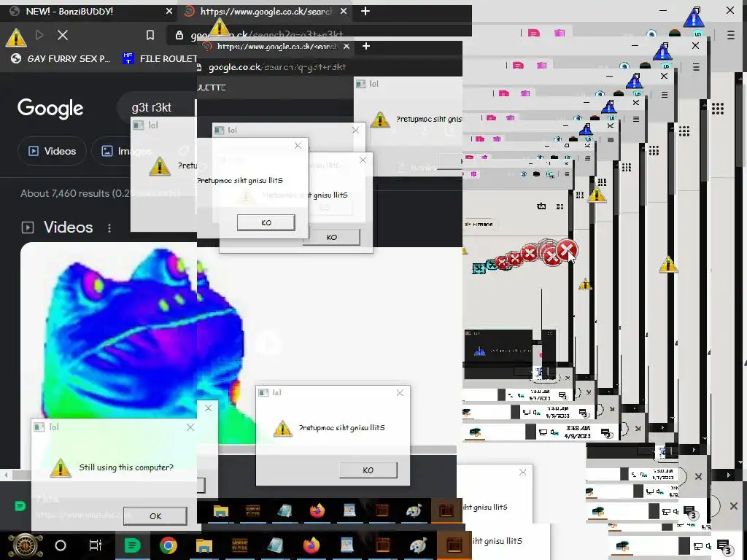Click KO in the mirrored dialog beside the frog
Viewport: 747px width, 560px height.
click(368, 470)
